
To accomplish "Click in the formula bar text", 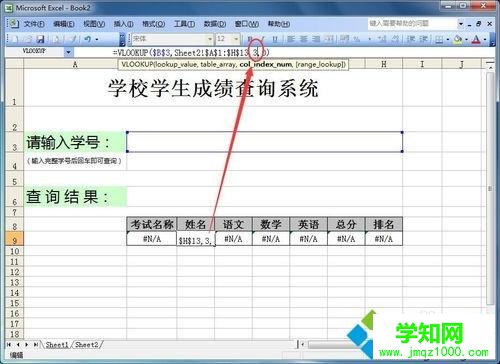I will click(x=191, y=52).
